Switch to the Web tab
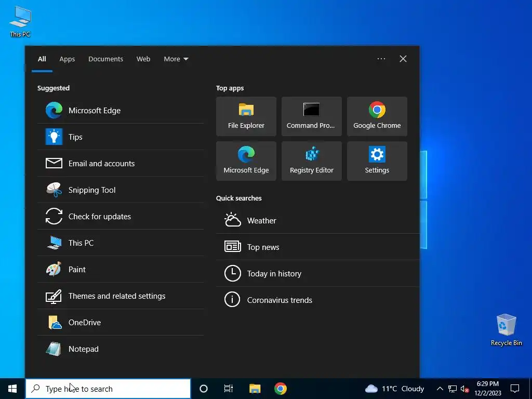 (x=143, y=59)
